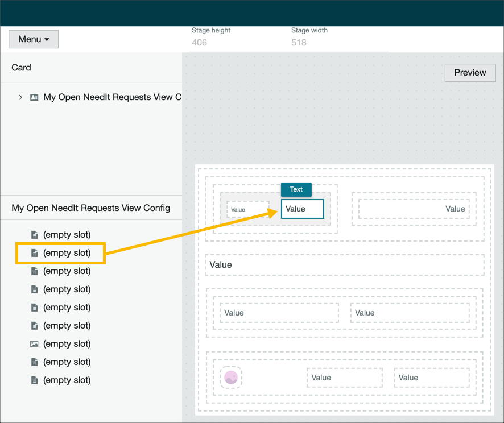Click the bottom-right Value placeholder on the card
Screen dimensions: 504x423
tap(431, 377)
